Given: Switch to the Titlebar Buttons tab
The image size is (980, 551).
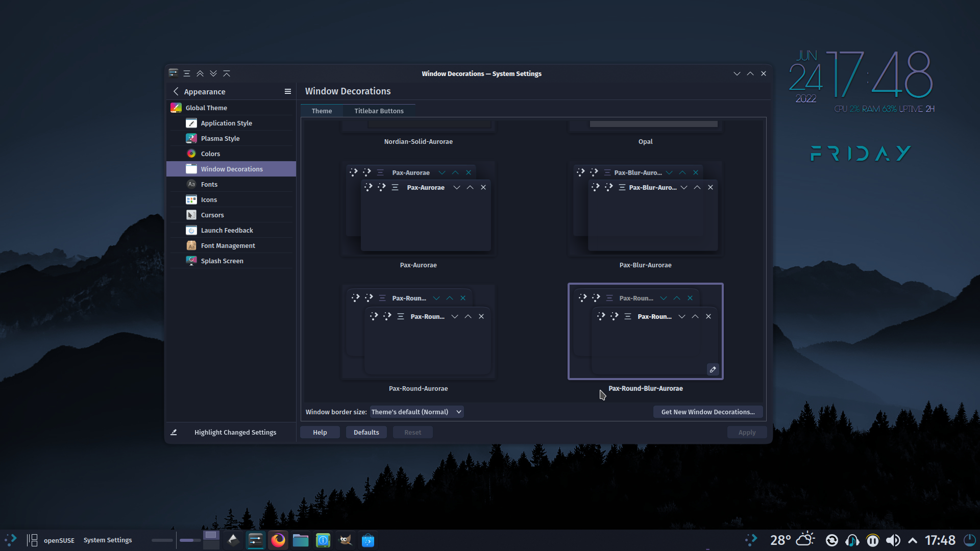Looking at the screenshot, I should (x=379, y=111).
